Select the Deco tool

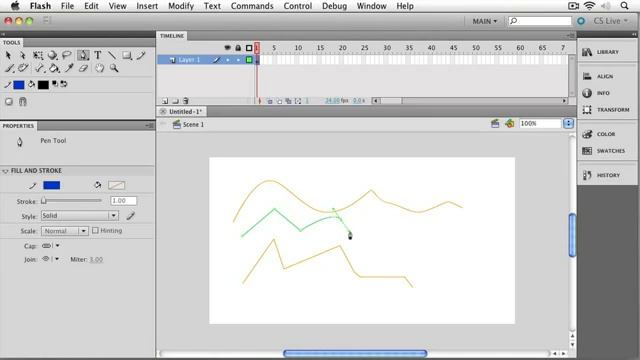pos(23,68)
